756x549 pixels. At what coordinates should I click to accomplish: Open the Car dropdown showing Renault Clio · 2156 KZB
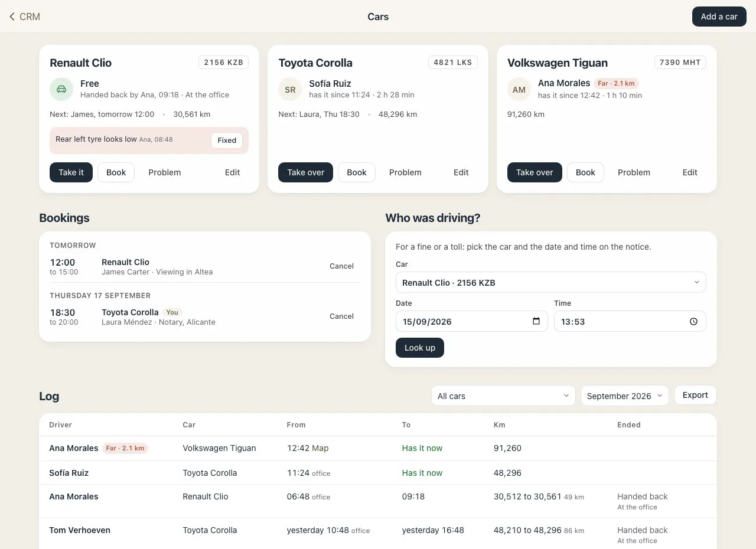coord(551,282)
